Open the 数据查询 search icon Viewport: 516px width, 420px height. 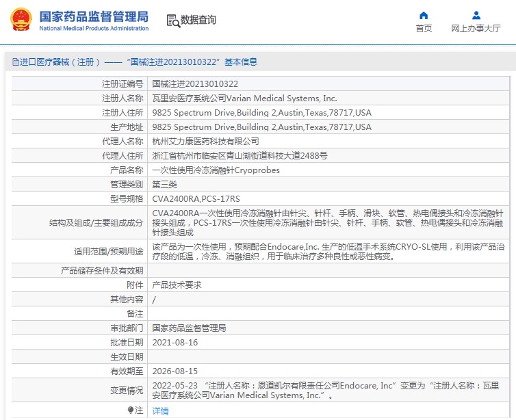pos(173,21)
